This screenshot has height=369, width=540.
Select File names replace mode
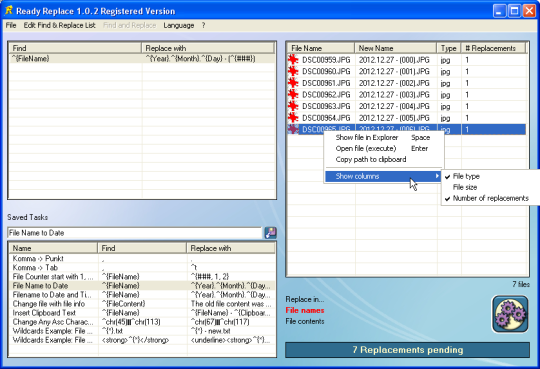pos(305,310)
